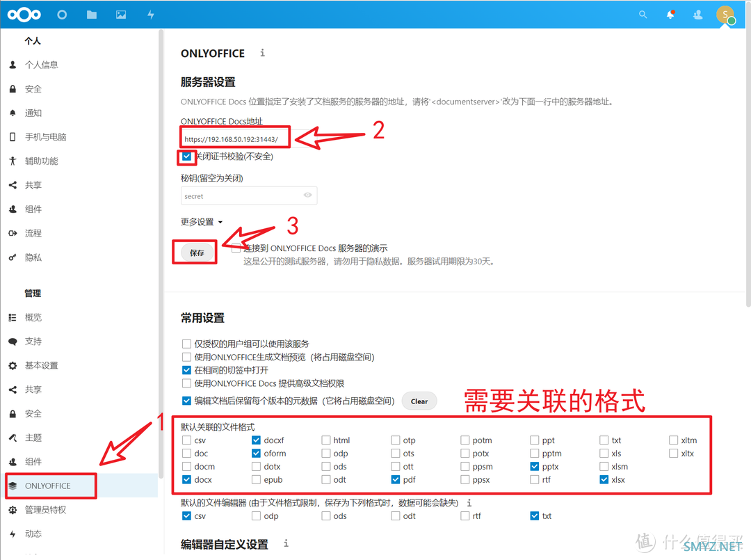Screen dimensions: 751x560
Task: Open the Dashboard circle icon
Action: [x=62, y=15]
